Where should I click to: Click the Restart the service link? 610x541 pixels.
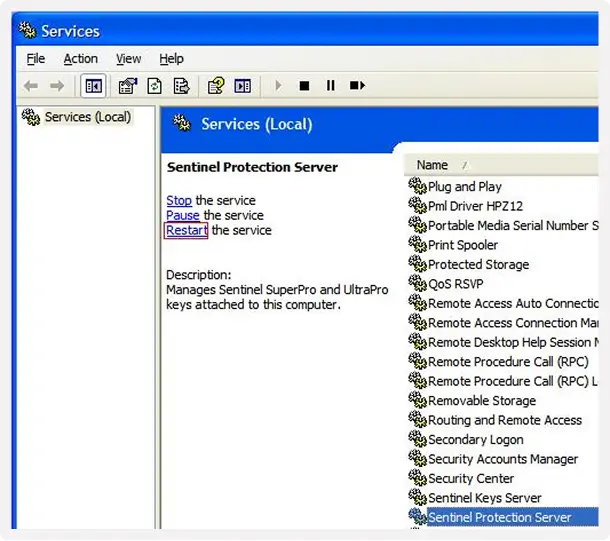(186, 230)
